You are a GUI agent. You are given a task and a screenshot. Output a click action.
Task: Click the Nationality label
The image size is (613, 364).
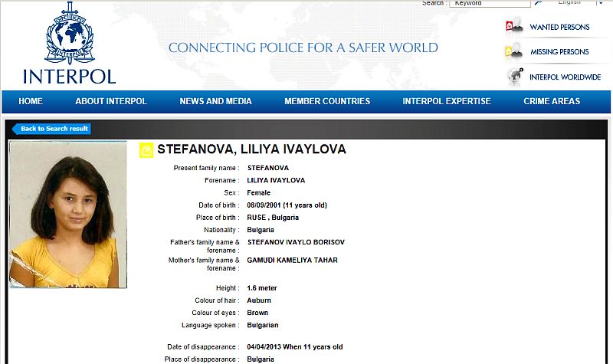click(x=221, y=230)
